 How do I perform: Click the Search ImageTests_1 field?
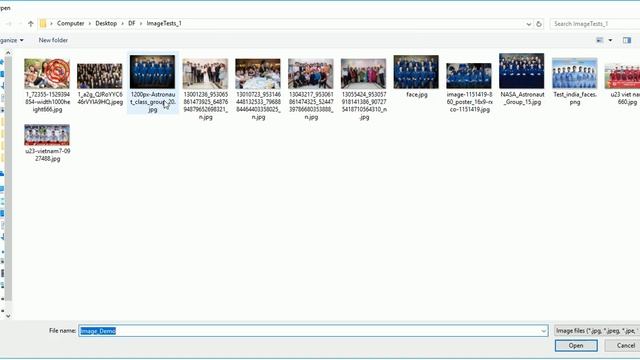point(595,24)
